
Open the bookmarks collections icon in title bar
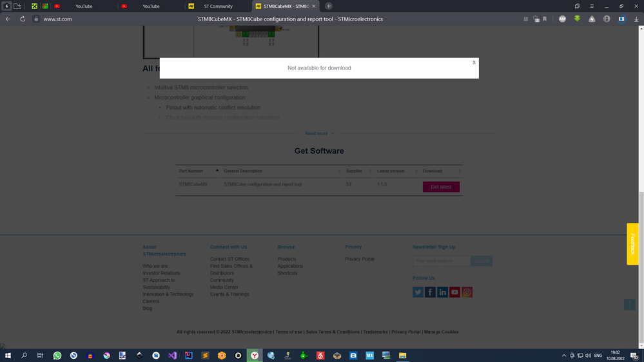(577, 6)
